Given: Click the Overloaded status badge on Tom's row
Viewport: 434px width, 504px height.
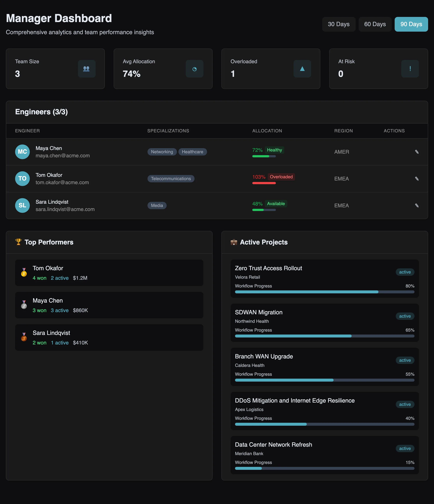Looking at the screenshot, I should click(281, 177).
